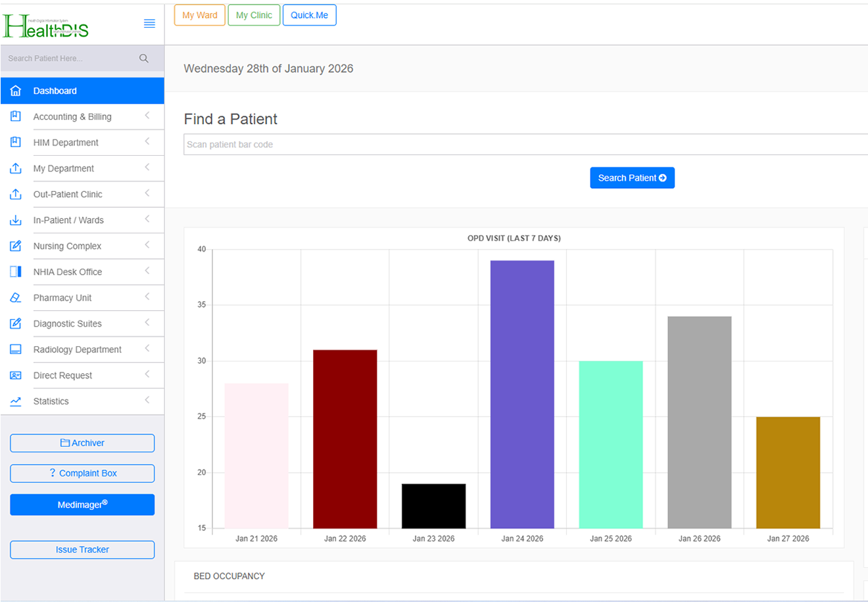868x602 pixels.
Task: Open the Quick.Me tab
Action: [309, 15]
